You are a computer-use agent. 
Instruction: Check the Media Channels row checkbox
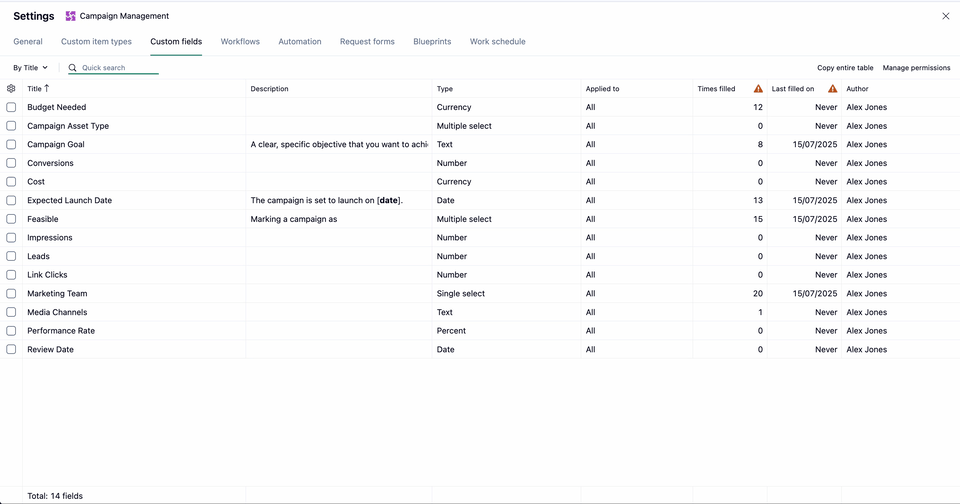click(x=11, y=312)
